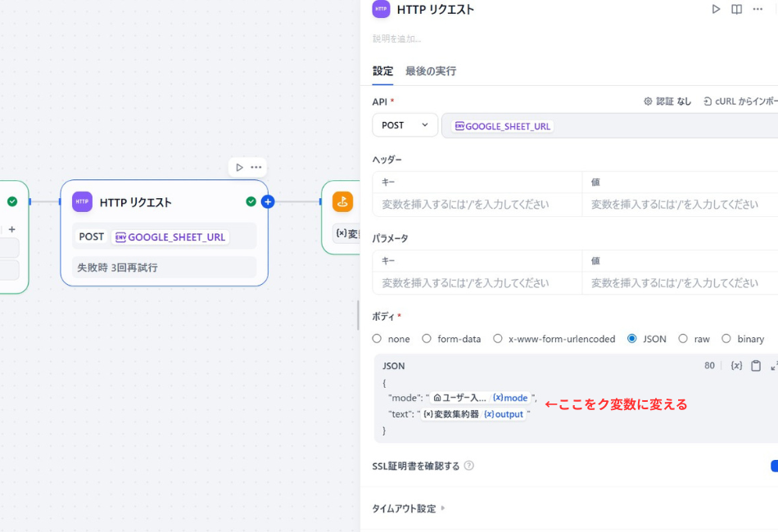
Task: Select the orange code node on the canvas
Action: pos(342,201)
